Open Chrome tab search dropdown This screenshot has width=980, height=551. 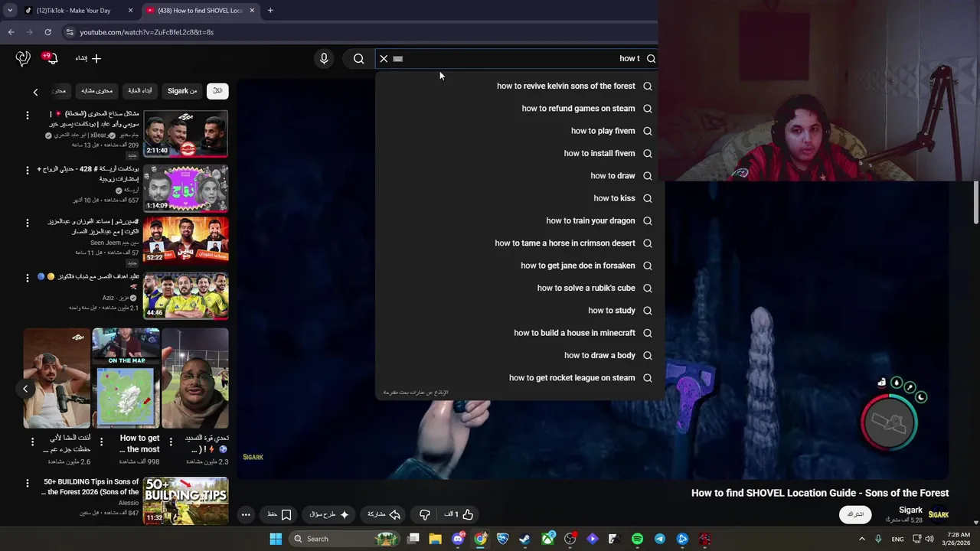click(10, 11)
